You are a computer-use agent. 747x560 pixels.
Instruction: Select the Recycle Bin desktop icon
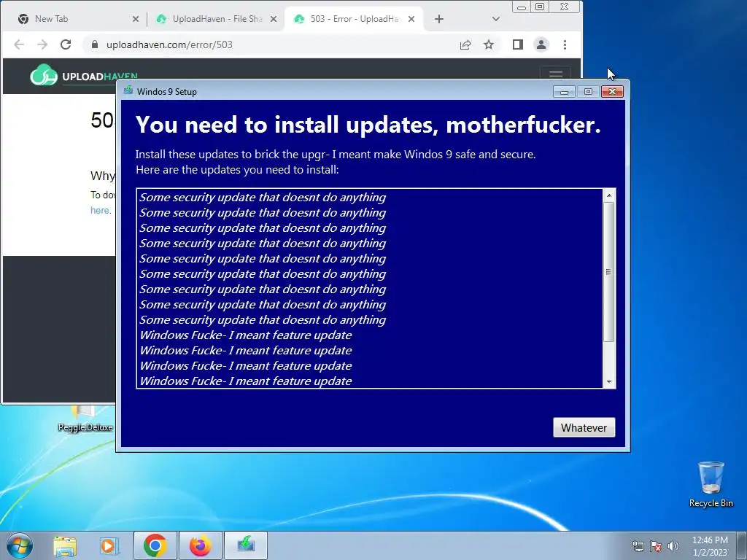(711, 484)
